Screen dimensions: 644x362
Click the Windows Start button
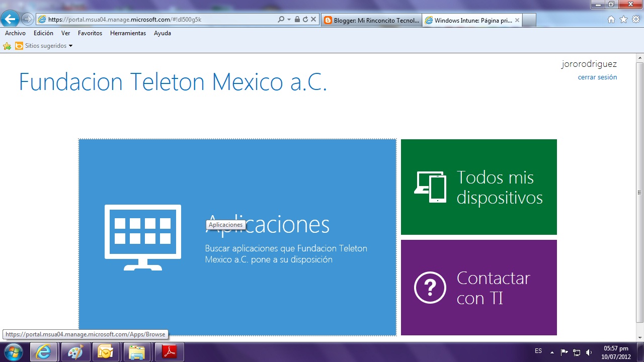point(13,352)
